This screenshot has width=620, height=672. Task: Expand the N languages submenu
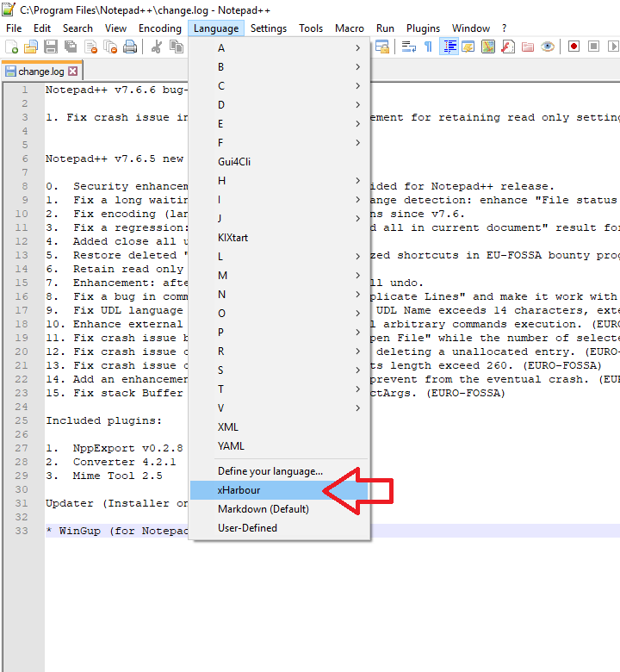pyautogui.click(x=279, y=295)
